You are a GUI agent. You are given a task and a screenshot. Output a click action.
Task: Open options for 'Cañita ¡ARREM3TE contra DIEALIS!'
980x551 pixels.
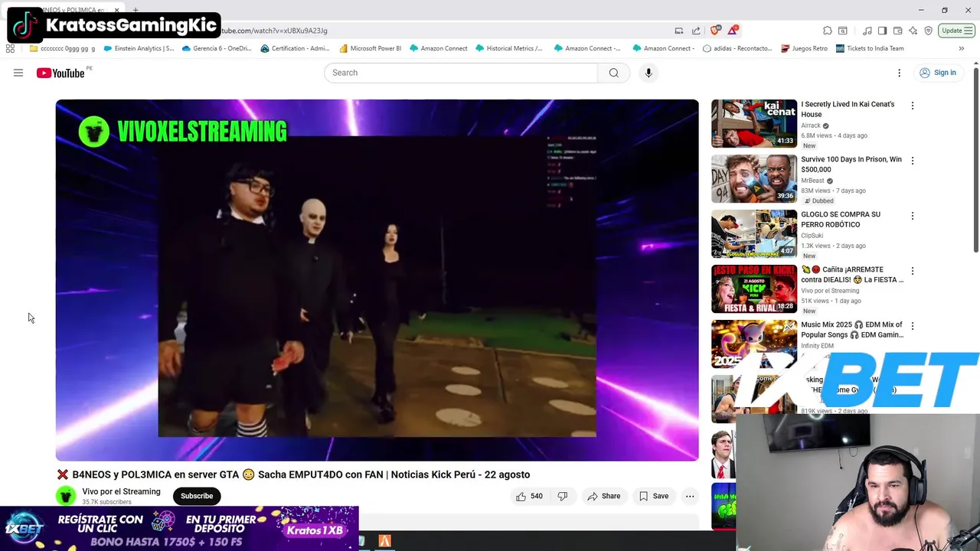coord(912,271)
